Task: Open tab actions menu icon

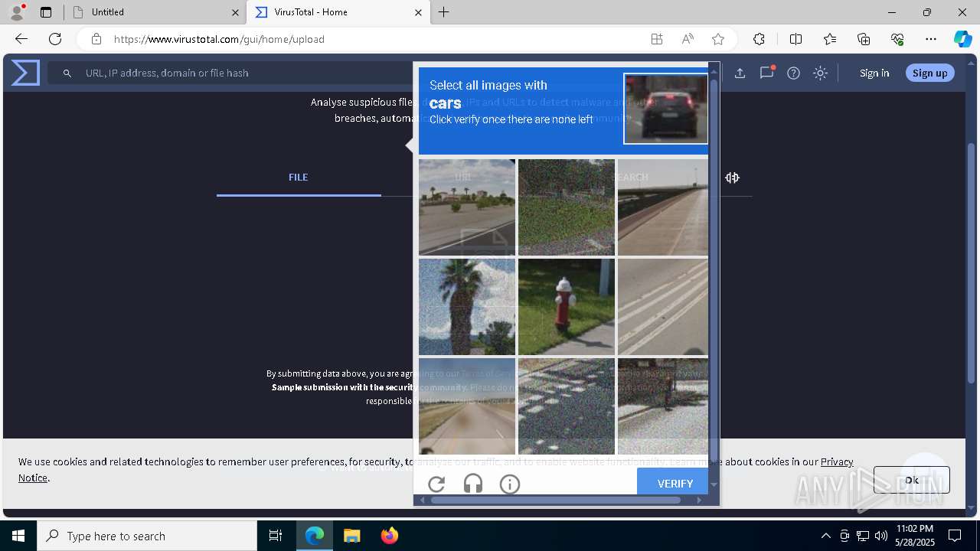Action: (x=46, y=12)
